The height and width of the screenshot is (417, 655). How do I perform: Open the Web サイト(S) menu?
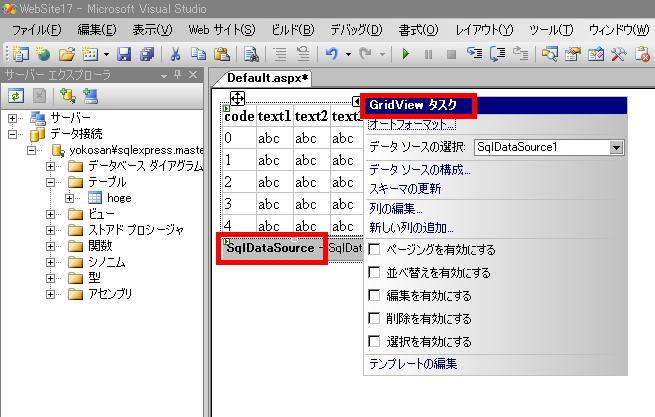click(x=222, y=30)
